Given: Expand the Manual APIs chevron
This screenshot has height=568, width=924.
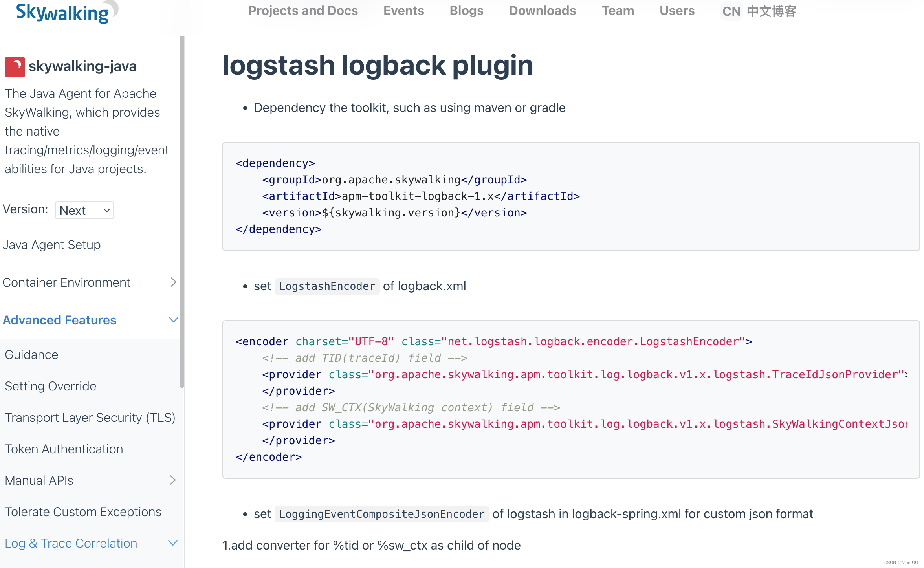Looking at the screenshot, I should point(172,480).
